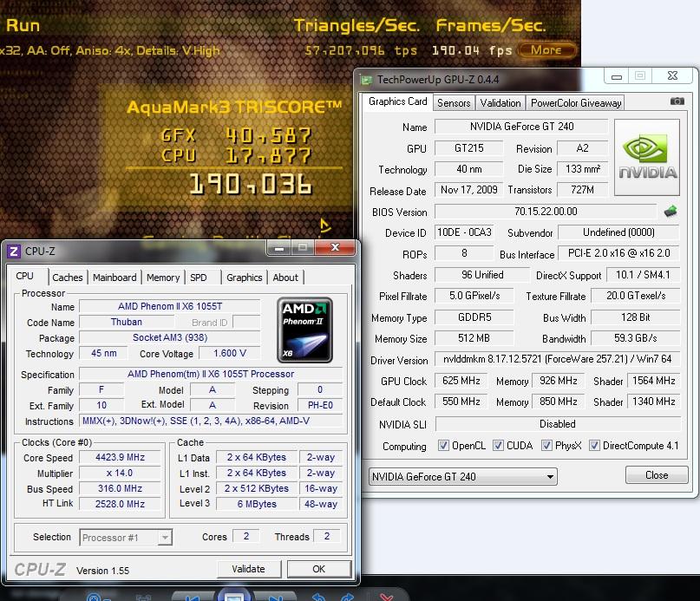Click the BIOS save chip icon in GPU-Z
The width and height of the screenshot is (700, 601).
click(671, 212)
